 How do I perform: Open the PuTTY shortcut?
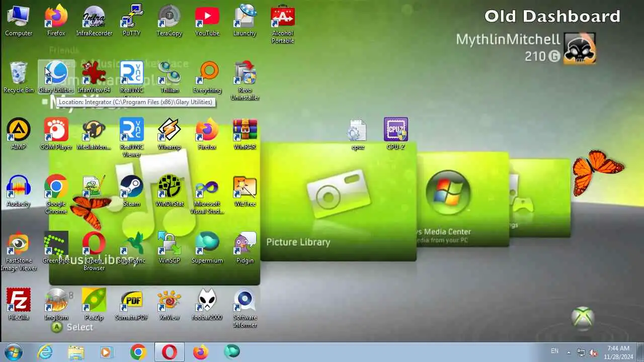coord(132,21)
